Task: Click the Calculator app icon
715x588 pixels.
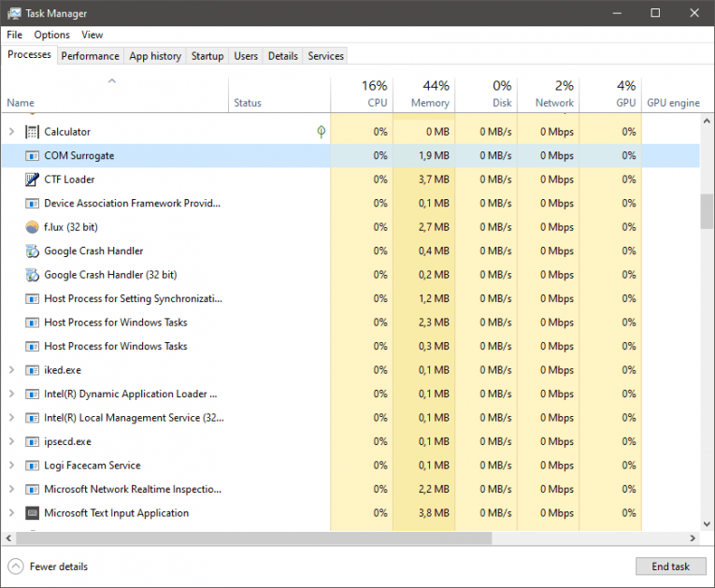Action: coord(33,132)
